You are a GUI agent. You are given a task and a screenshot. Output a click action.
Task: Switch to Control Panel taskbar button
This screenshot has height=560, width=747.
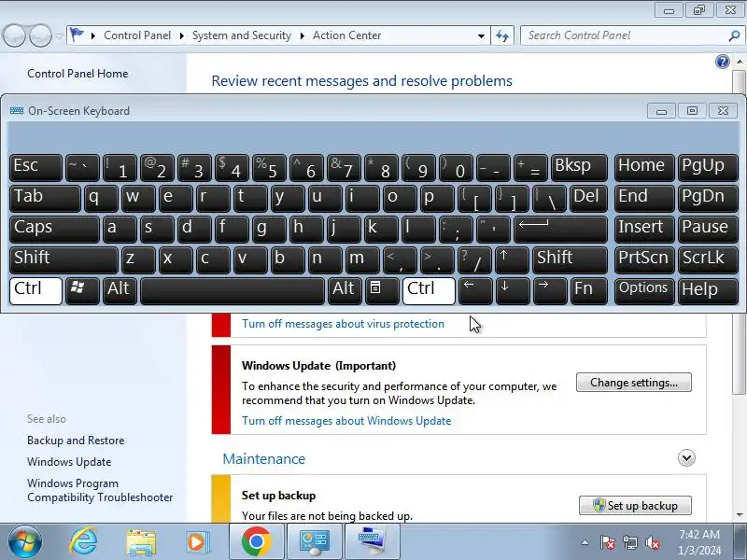(314, 542)
